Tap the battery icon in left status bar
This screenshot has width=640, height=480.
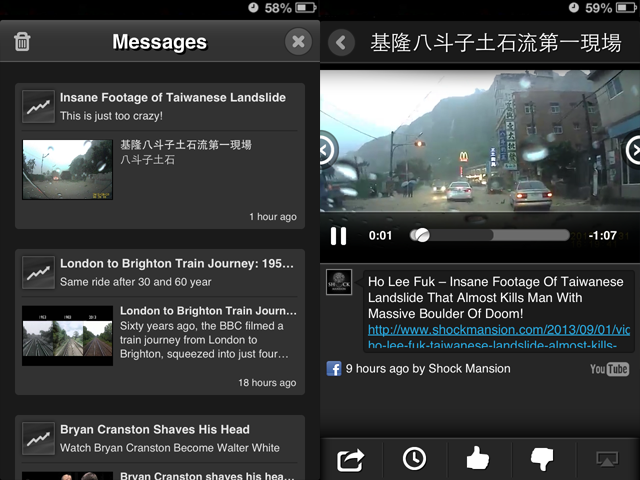point(306,7)
